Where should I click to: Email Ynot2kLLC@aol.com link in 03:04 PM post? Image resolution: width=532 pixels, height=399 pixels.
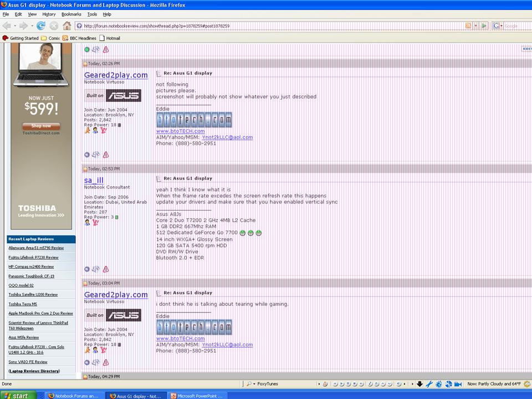[227, 344]
